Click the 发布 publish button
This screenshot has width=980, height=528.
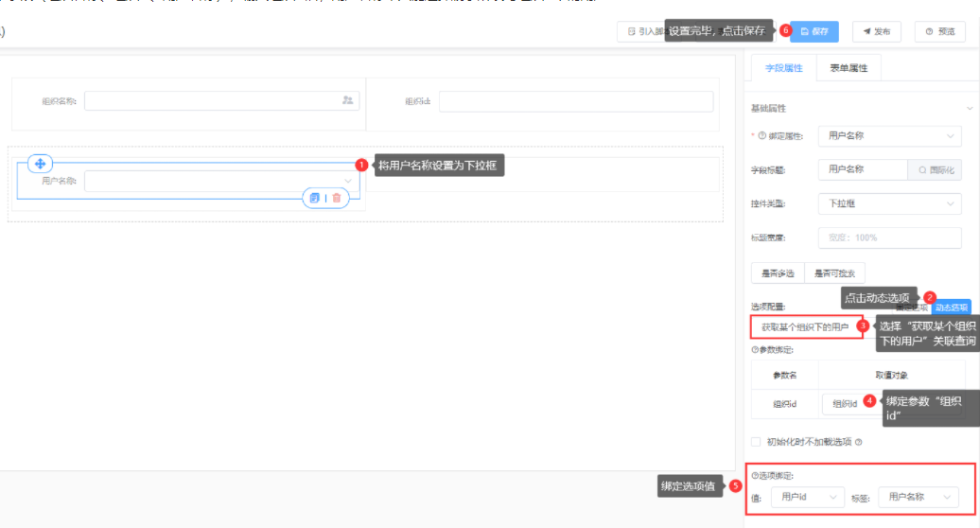click(876, 31)
